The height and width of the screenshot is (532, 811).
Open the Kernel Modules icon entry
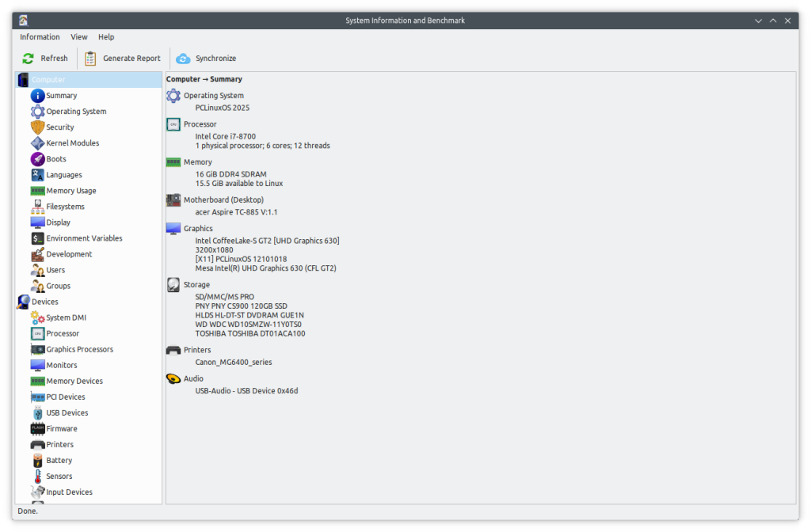(x=37, y=143)
